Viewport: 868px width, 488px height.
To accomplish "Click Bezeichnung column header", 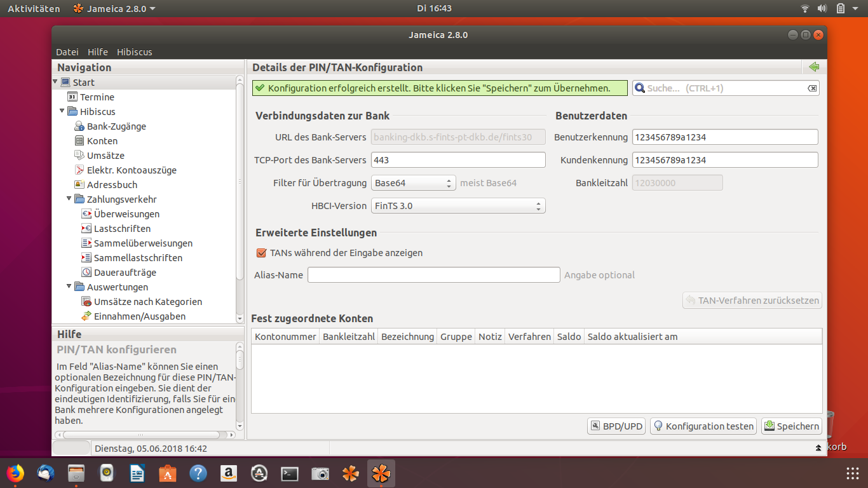I will click(407, 337).
